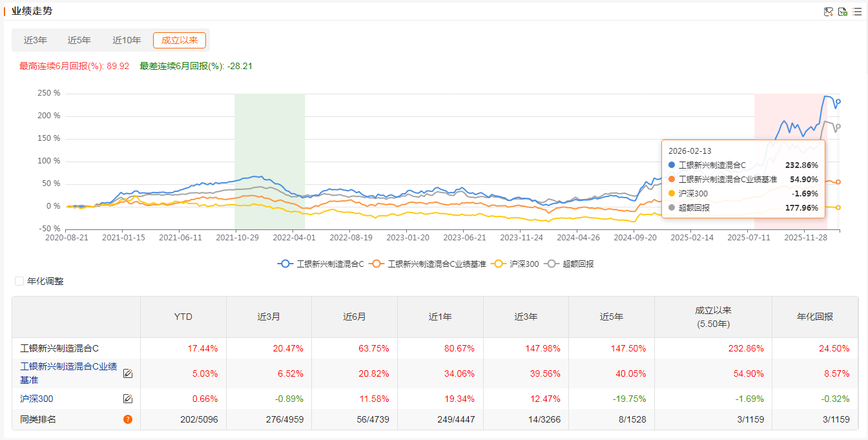
Task: Export the data to Excel
Action: (x=843, y=12)
